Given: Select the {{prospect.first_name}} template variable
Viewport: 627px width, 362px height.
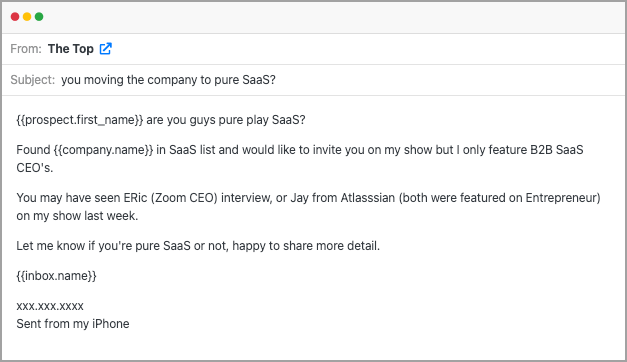Looking at the screenshot, I should 80,120.
